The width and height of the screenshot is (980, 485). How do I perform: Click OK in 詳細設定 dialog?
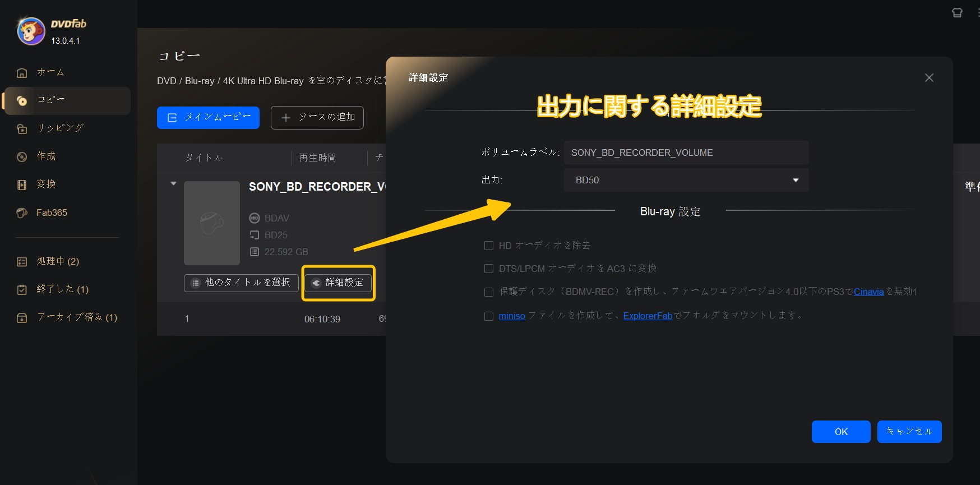coord(841,432)
